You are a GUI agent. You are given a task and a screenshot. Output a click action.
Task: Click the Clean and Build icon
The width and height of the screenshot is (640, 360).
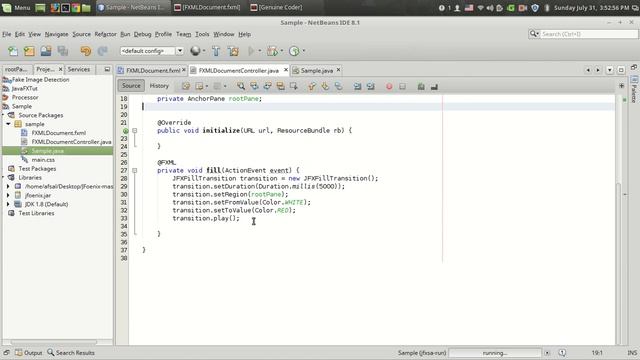(233, 51)
